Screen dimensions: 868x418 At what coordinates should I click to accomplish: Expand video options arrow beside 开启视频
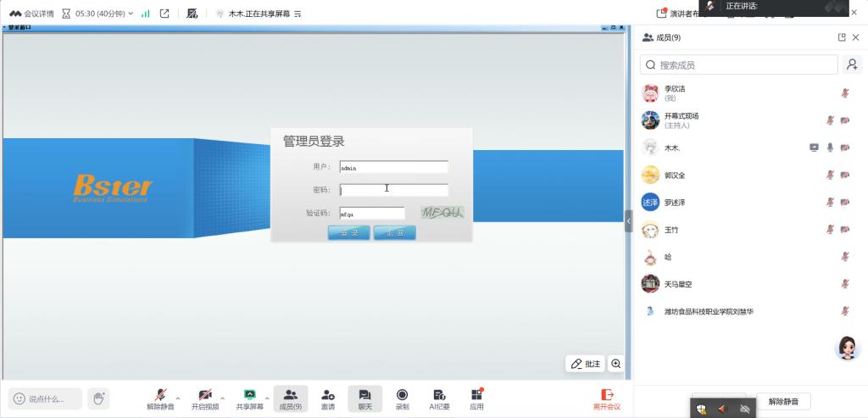[x=222, y=398]
